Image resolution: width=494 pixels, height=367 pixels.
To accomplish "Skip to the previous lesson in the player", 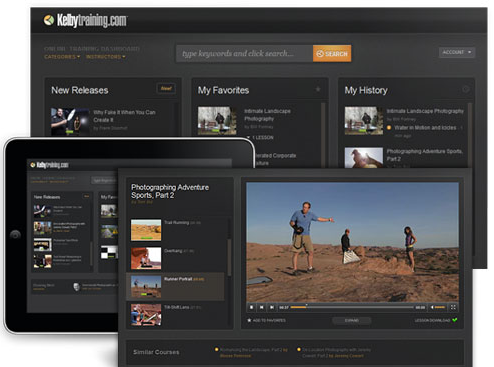I will [x=262, y=307].
